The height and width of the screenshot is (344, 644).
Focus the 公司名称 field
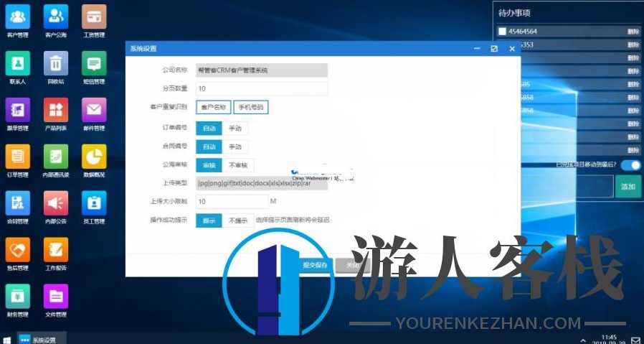[x=262, y=70]
